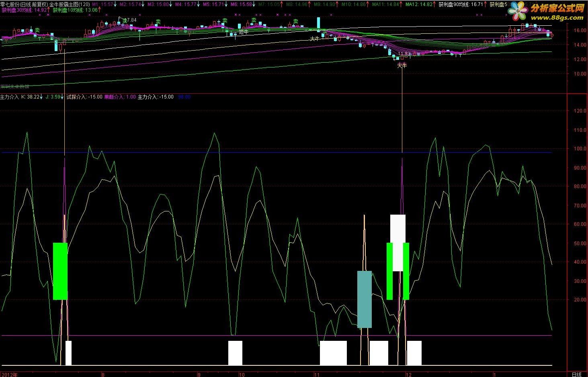Click the MA11: 14.84 value
This screenshot has width=588, height=377.
point(386,4)
